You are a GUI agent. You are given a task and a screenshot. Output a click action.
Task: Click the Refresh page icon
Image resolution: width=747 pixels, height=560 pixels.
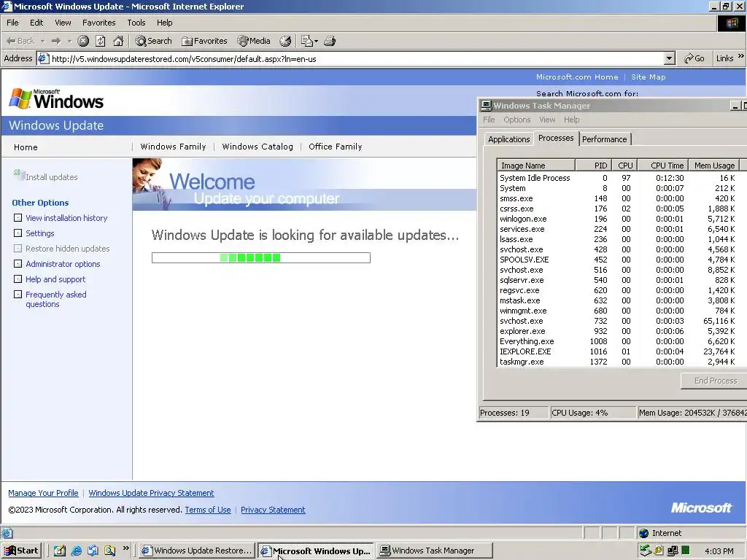pos(101,41)
